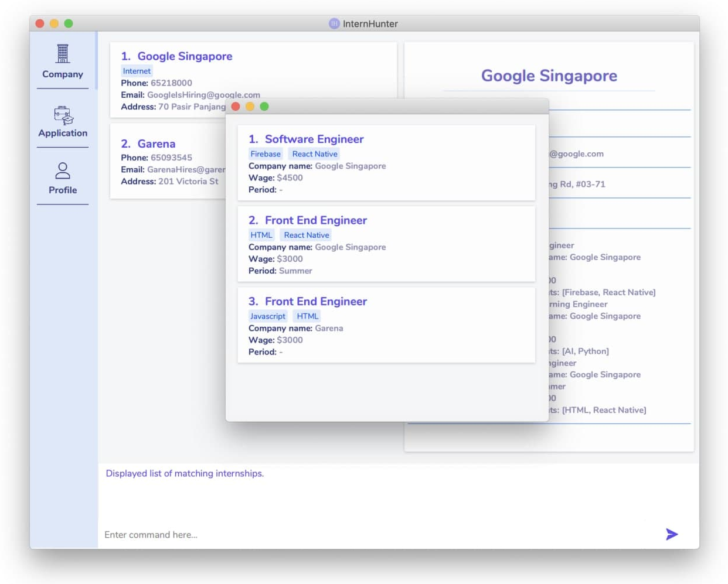Click HTML tag in the Garena internship

click(x=308, y=316)
